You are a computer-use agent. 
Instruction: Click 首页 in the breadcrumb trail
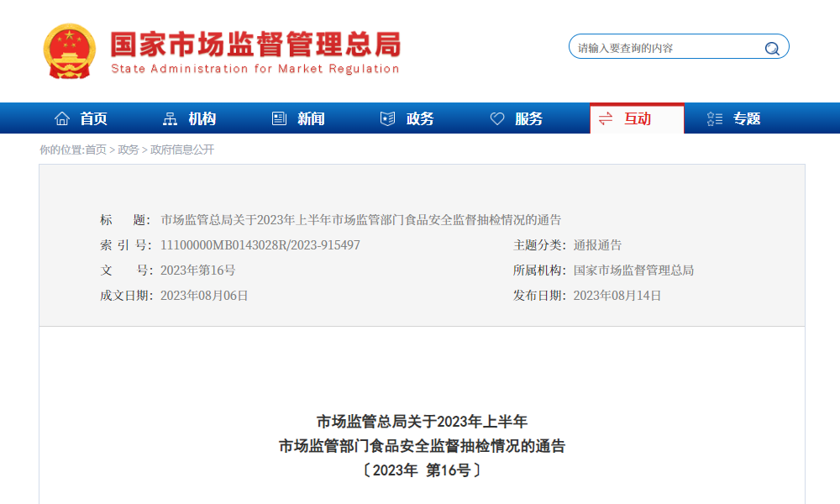tap(94, 149)
